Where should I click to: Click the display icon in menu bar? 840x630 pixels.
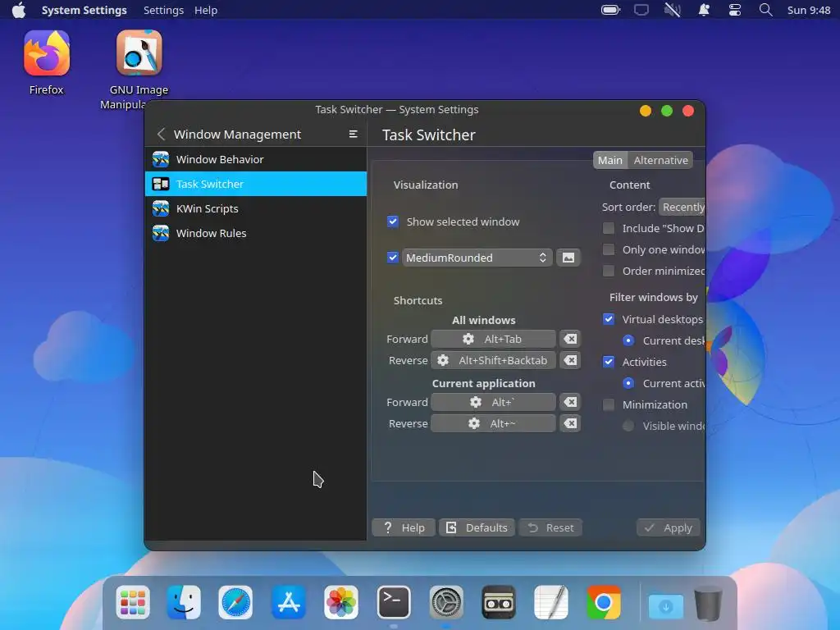coord(641,10)
